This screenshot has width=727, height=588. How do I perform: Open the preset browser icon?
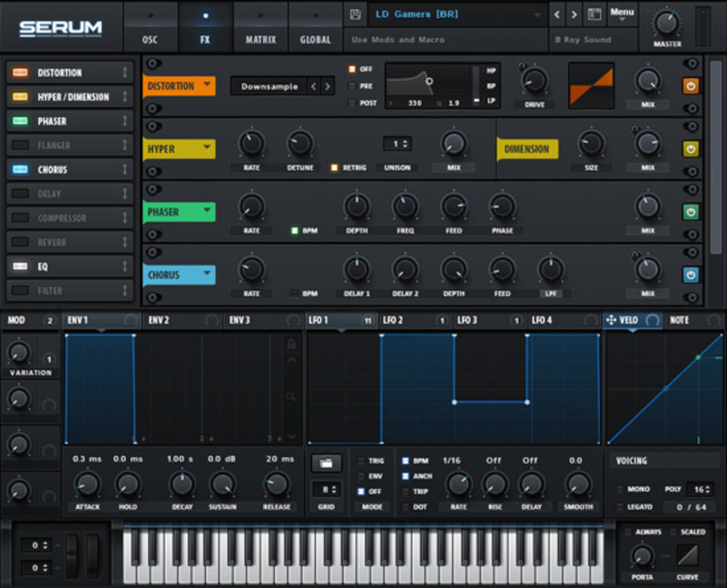[x=594, y=15]
